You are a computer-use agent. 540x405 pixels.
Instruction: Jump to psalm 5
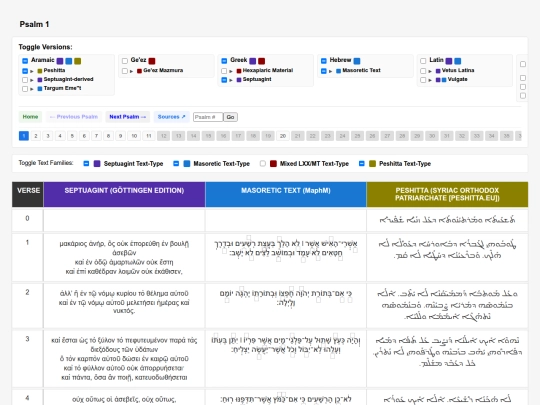pos(72,136)
